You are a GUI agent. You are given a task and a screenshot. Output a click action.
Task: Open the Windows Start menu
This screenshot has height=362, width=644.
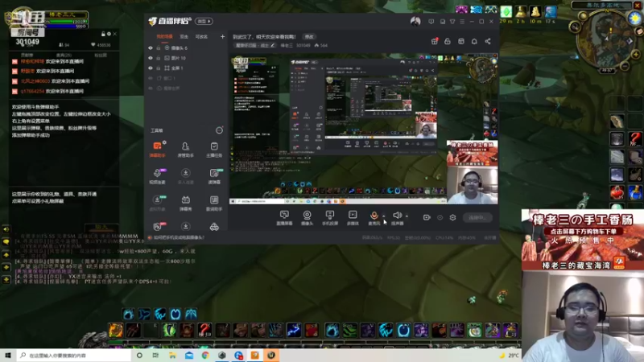[x=7, y=356]
